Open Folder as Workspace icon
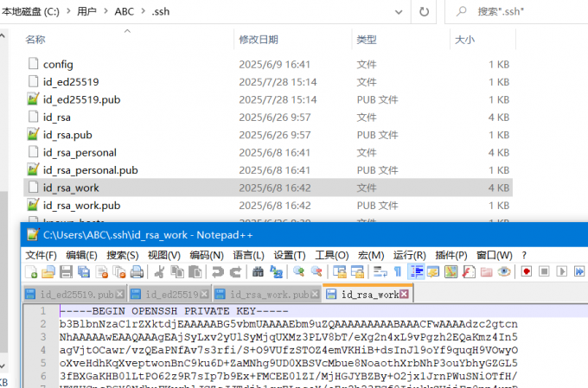 coord(486,272)
